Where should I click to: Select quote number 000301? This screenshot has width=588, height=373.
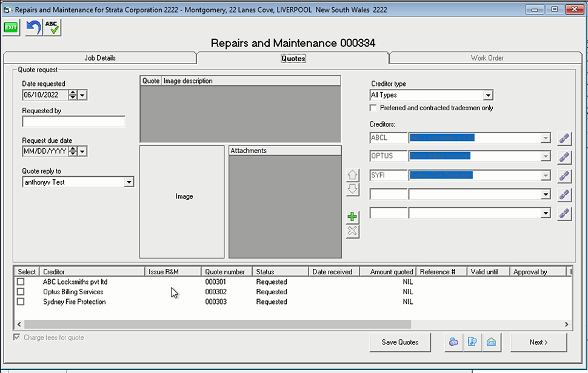[x=216, y=282]
